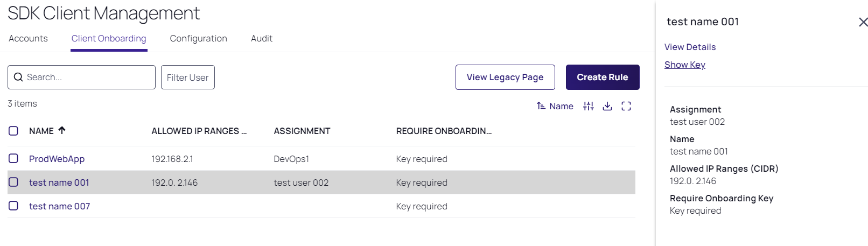Viewport: 868px width, 246px height.
Task: Click the Show Key link
Action: point(684,65)
